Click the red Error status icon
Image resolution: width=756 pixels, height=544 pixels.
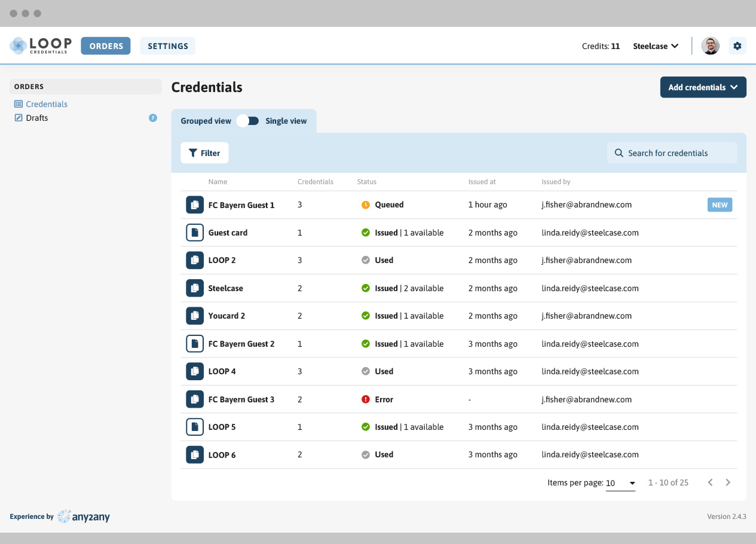pos(366,399)
